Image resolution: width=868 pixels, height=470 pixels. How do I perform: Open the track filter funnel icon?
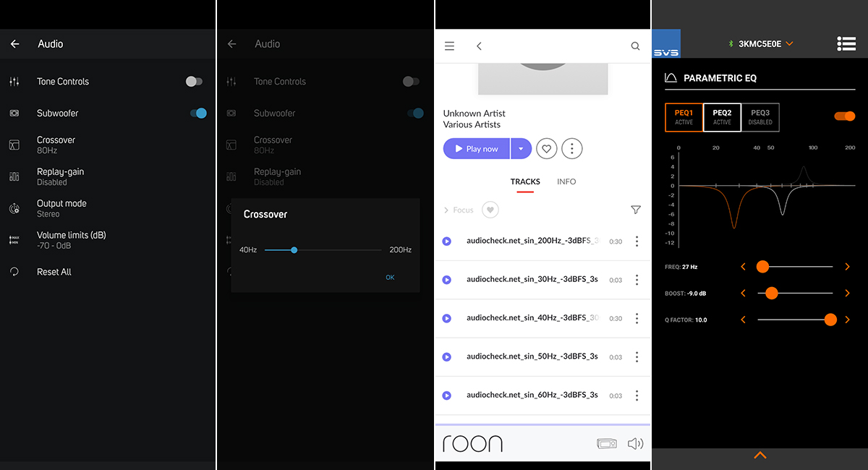point(636,210)
